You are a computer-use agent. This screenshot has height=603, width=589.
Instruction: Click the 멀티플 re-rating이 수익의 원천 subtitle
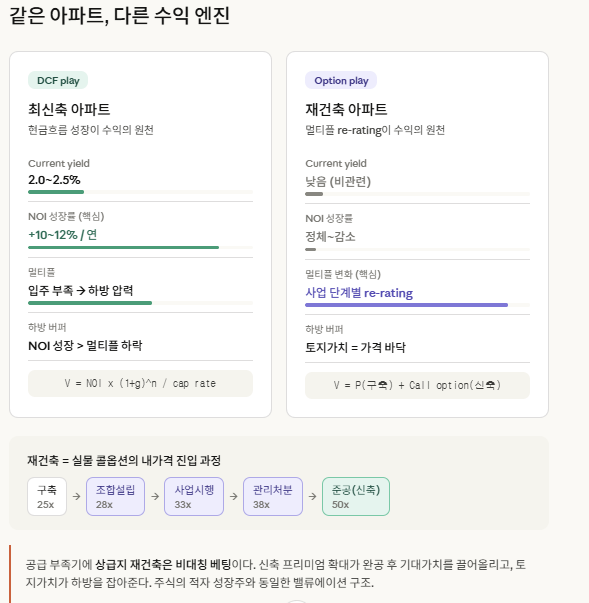click(375, 130)
